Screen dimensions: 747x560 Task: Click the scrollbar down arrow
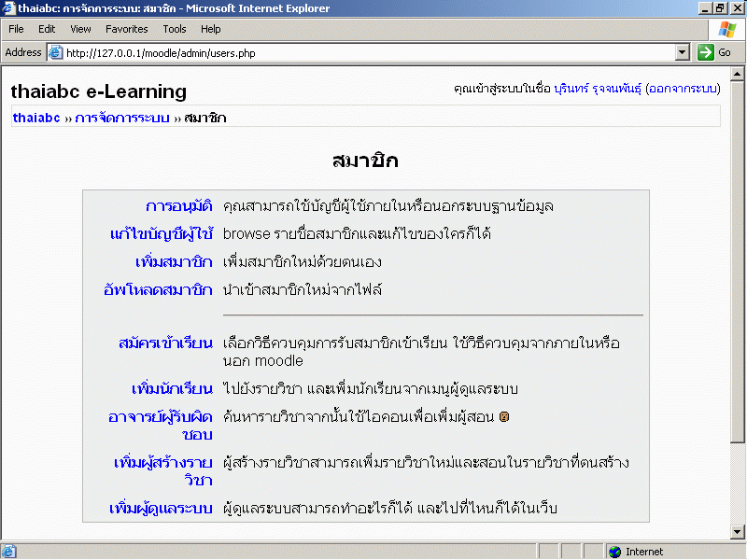tap(739, 532)
